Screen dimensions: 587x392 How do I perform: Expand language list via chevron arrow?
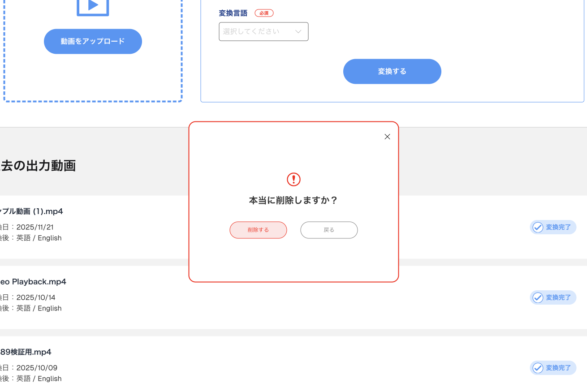[x=298, y=31]
